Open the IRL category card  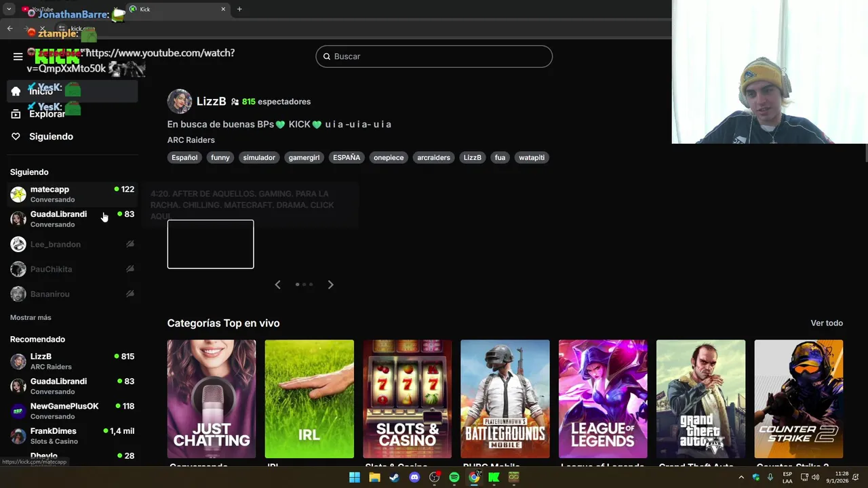(x=309, y=399)
